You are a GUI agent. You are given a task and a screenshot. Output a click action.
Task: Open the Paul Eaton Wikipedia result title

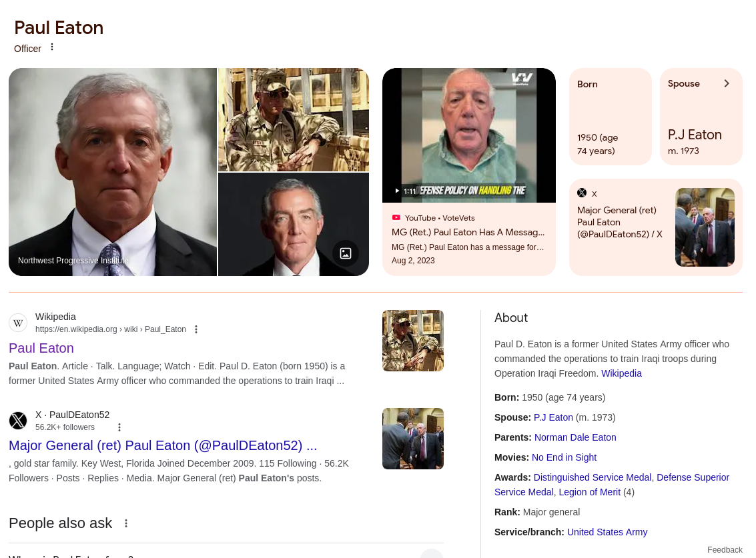point(41,348)
